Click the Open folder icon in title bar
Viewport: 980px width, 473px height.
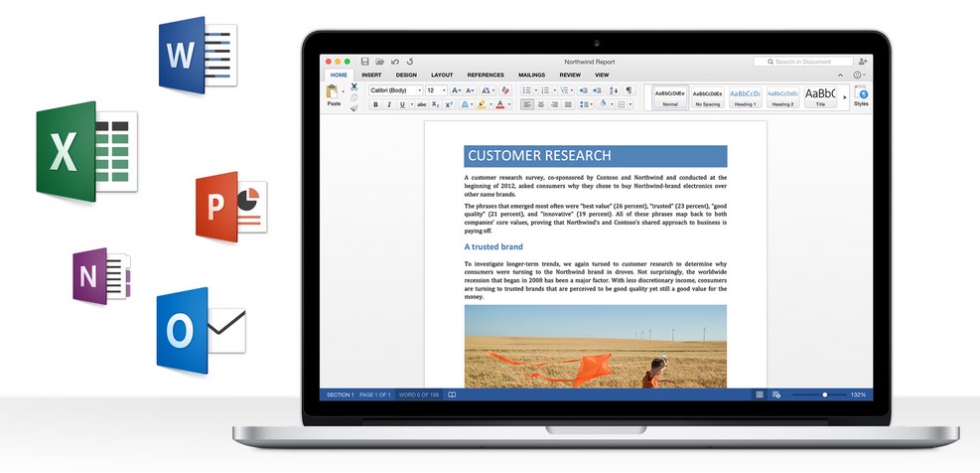coord(379,62)
